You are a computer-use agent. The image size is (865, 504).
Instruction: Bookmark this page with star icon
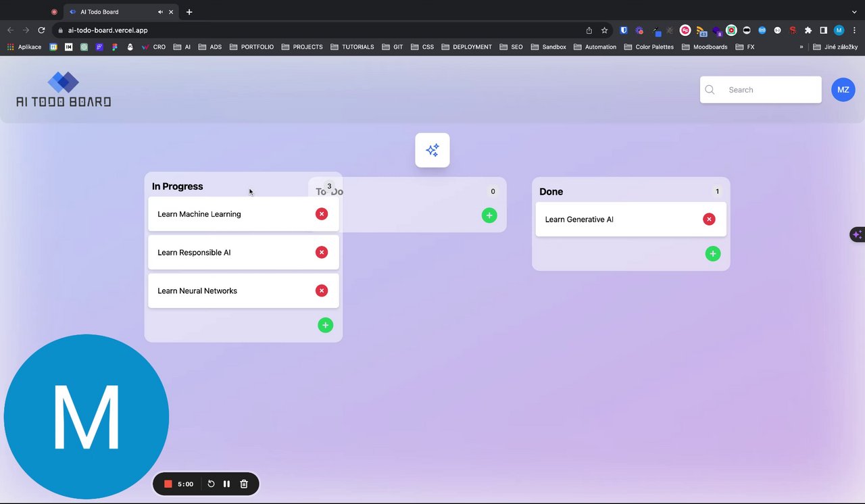pyautogui.click(x=604, y=30)
